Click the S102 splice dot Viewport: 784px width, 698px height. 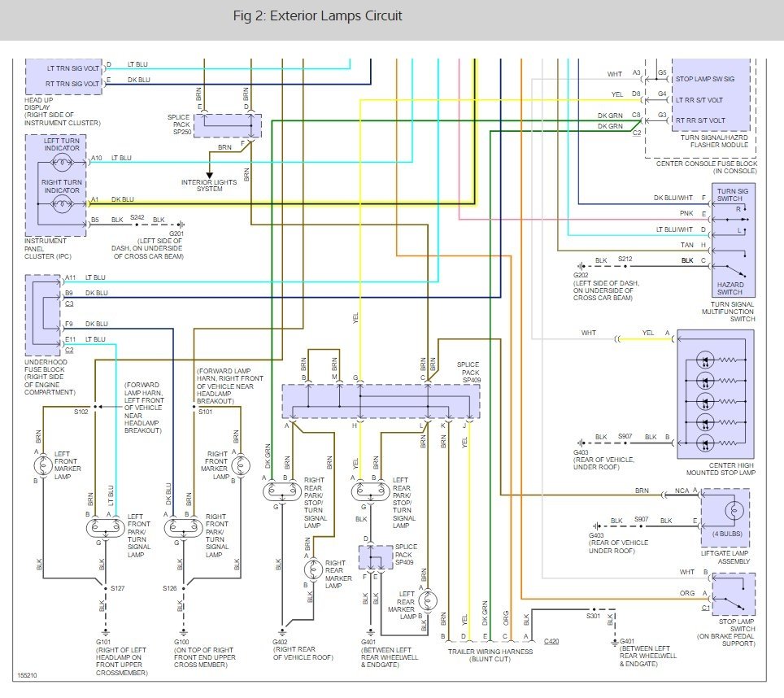[x=95, y=407]
